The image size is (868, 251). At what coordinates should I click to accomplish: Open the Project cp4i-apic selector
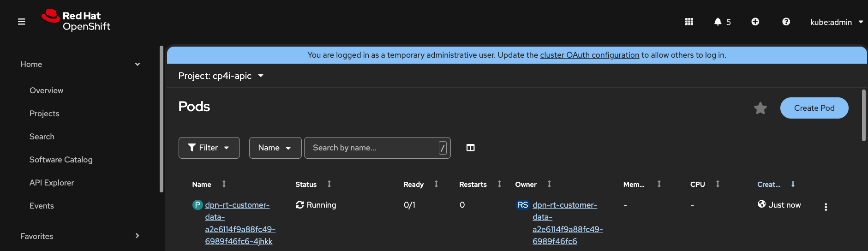coord(221,76)
